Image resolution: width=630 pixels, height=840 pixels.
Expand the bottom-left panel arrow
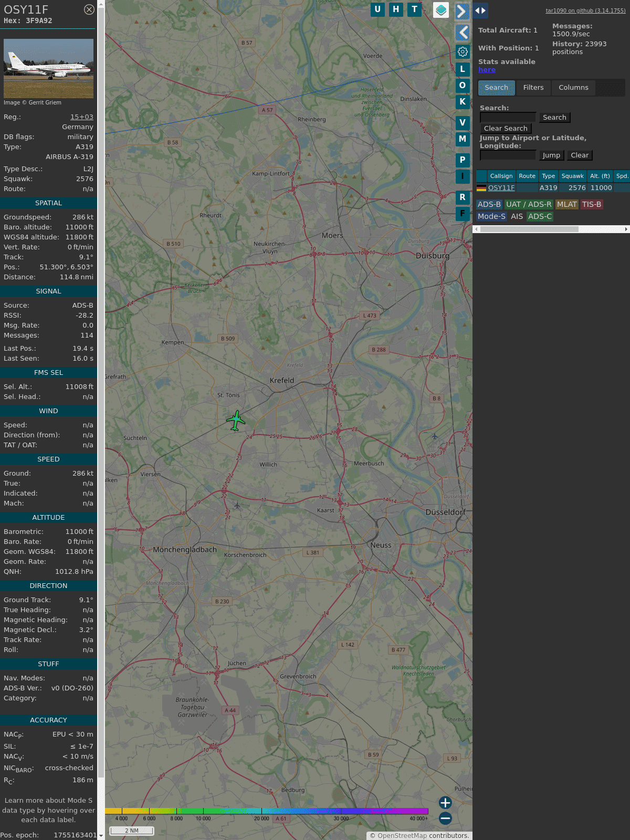click(100, 835)
